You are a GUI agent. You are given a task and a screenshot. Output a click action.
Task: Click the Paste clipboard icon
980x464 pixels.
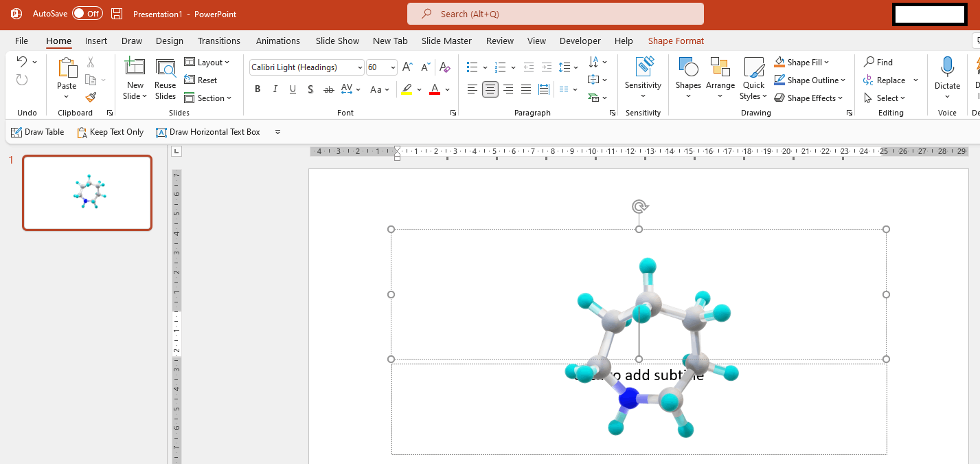pos(67,68)
